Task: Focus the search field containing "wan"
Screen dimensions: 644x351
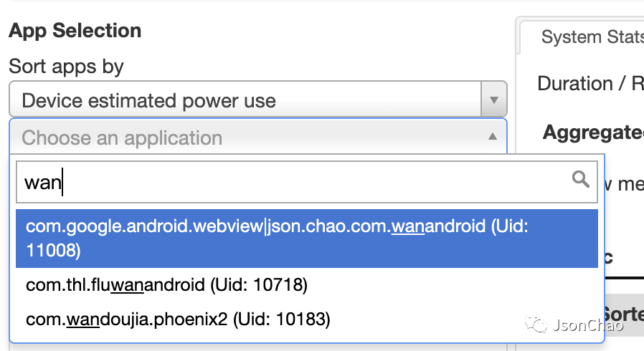Action: [287, 181]
